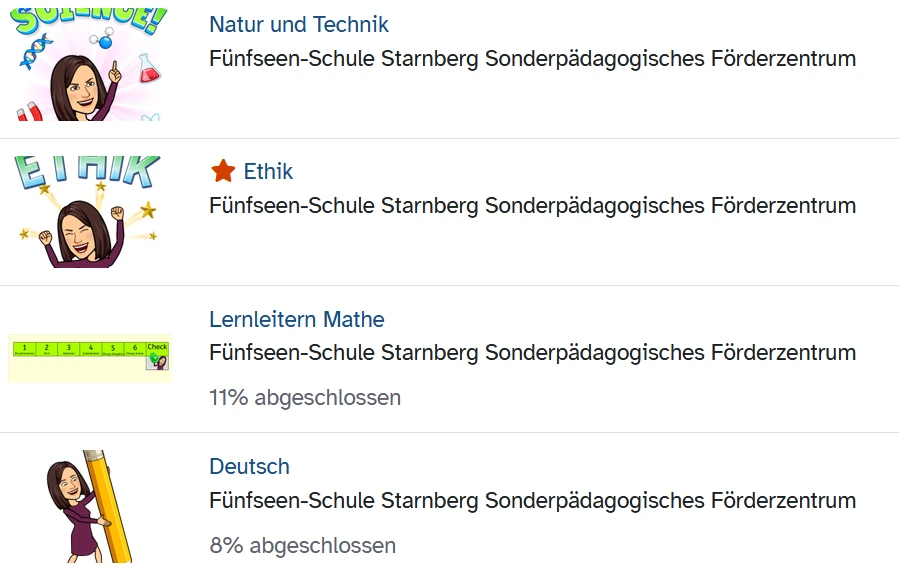Click the school name under Deutsch

pos(532,500)
